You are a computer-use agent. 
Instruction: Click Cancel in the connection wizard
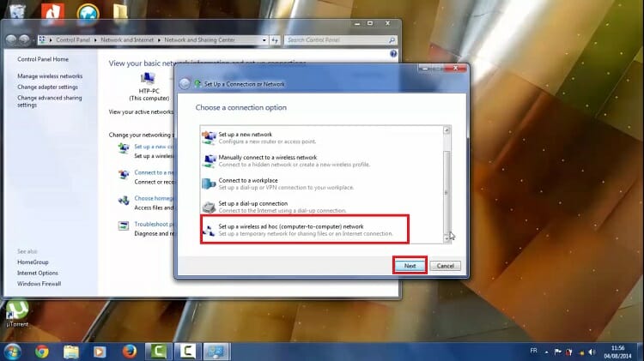click(445, 266)
